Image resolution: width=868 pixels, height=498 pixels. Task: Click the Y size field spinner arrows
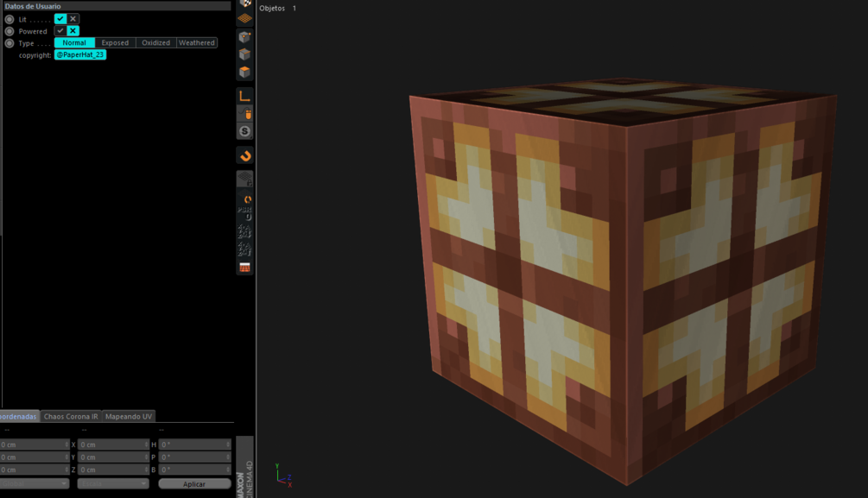tap(146, 457)
